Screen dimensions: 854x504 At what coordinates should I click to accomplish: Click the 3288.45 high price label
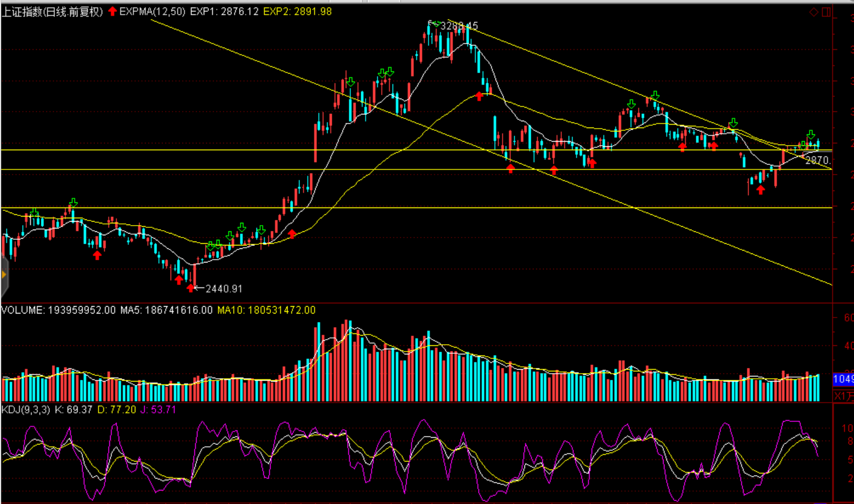coord(459,26)
